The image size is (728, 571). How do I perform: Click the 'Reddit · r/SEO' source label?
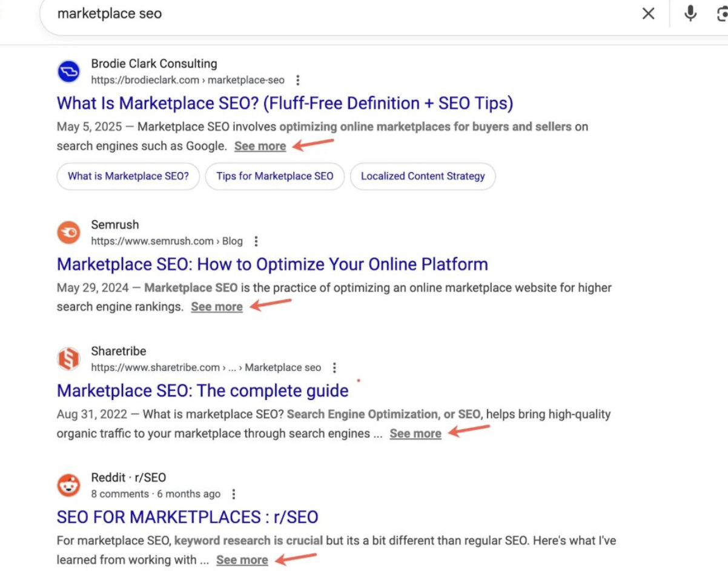128,478
